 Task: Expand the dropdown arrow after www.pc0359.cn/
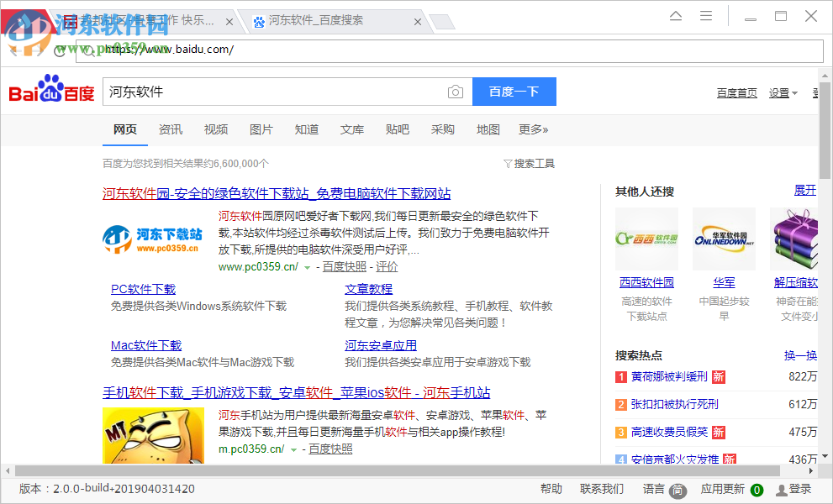coord(307,268)
